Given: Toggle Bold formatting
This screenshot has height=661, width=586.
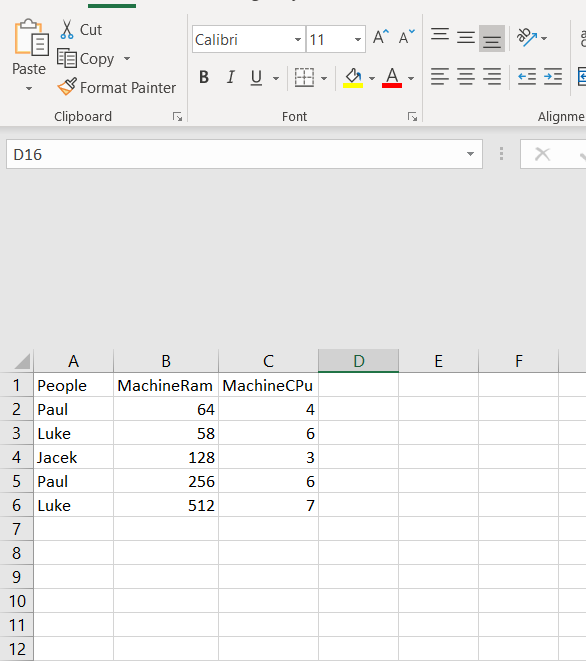Looking at the screenshot, I should point(204,78).
